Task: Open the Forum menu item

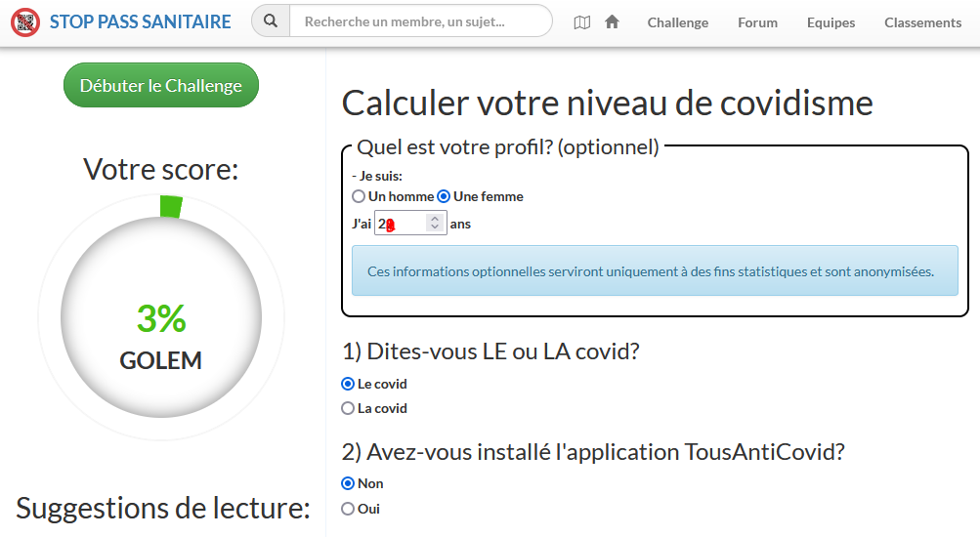Action: click(x=758, y=22)
